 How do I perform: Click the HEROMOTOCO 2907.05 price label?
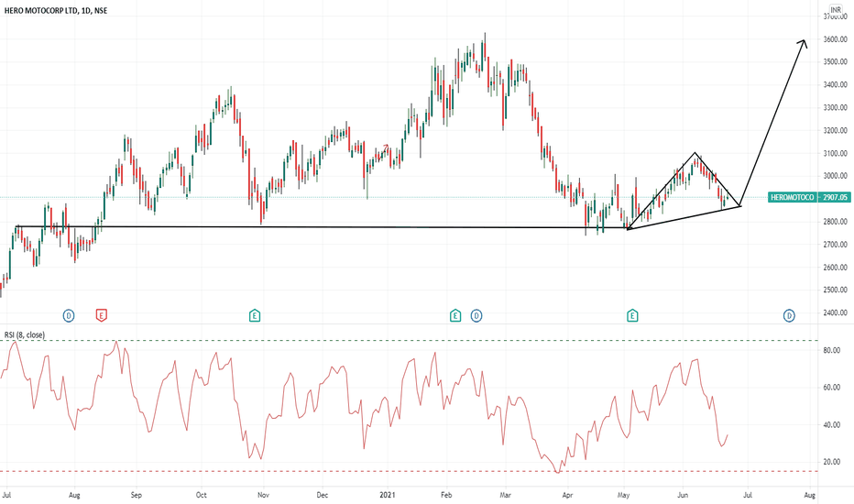(x=809, y=197)
